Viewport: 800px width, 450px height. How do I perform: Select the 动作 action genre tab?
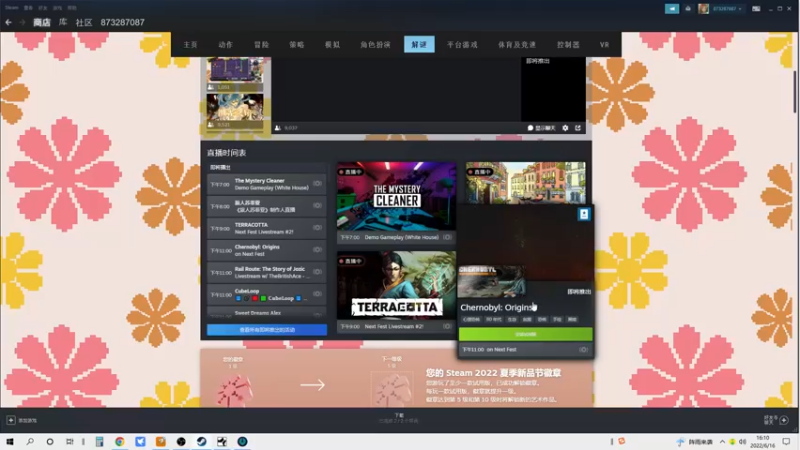[x=226, y=44]
